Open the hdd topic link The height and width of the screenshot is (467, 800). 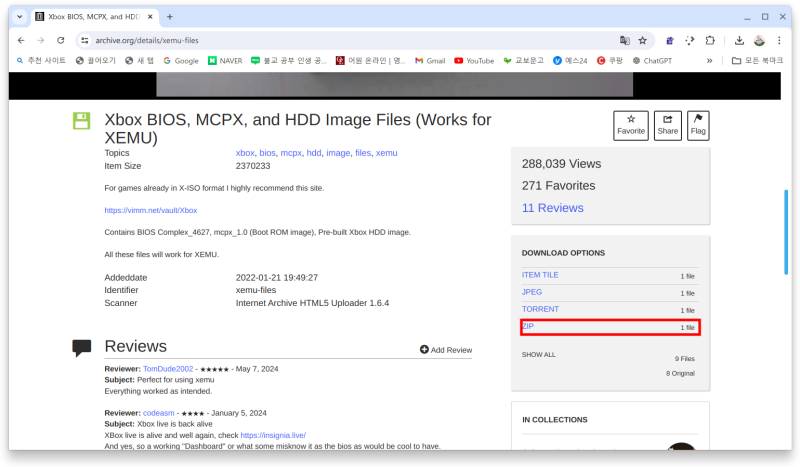(x=314, y=153)
